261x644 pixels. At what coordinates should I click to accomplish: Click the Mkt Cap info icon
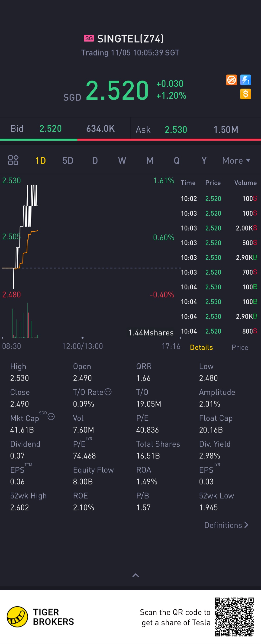tap(51, 417)
